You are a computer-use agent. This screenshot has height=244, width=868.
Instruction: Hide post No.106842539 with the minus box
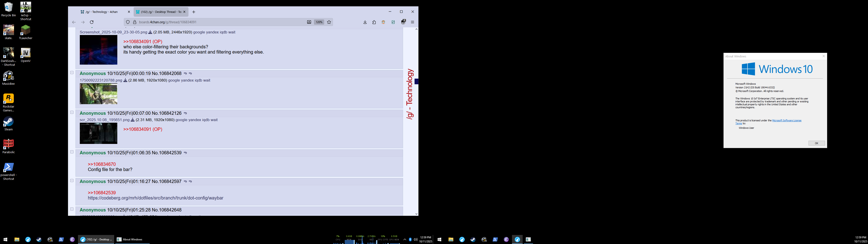click(72, 152)
